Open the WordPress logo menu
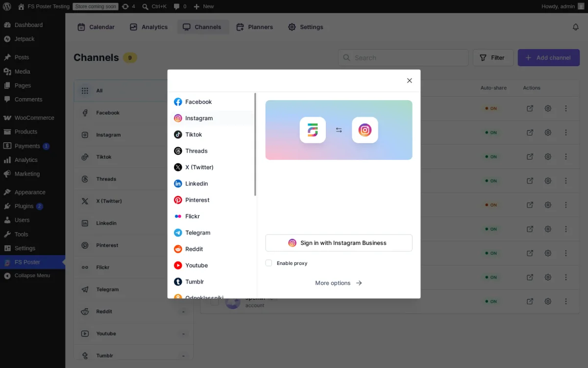 click(7, 6)
